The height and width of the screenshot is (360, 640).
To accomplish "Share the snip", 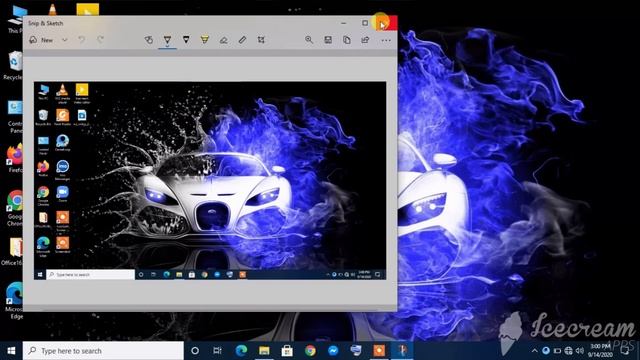I will [365, 40].
